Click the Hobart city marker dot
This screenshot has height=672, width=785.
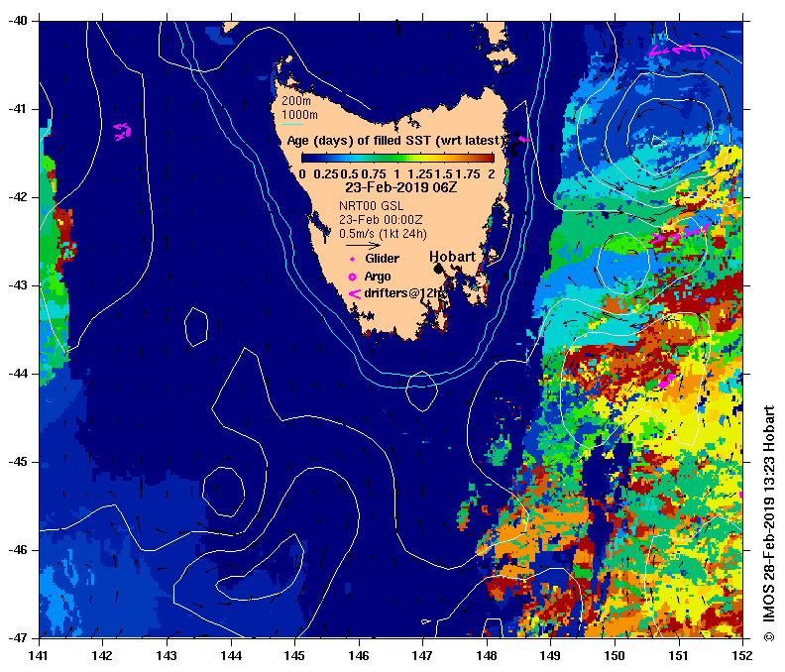[438, 269]
